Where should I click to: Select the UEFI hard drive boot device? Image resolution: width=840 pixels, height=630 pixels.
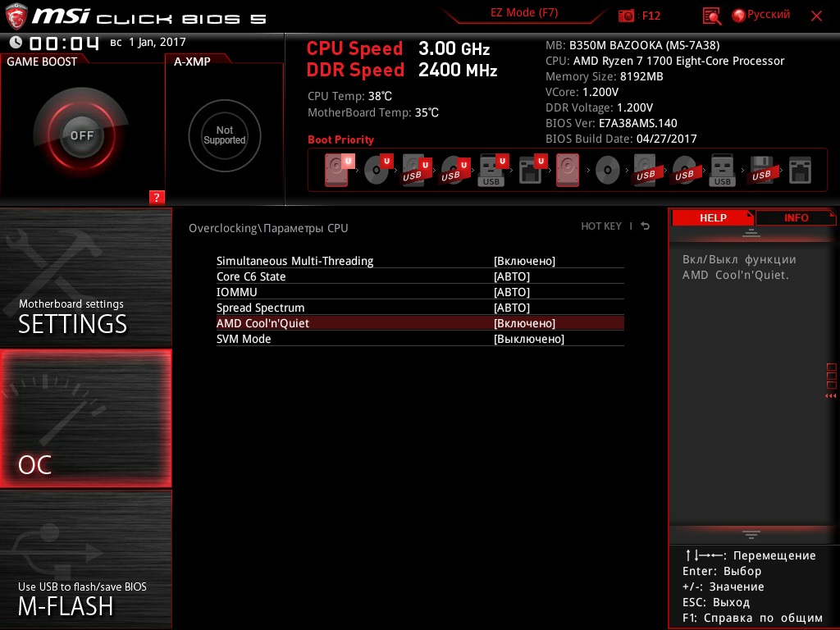340,170
